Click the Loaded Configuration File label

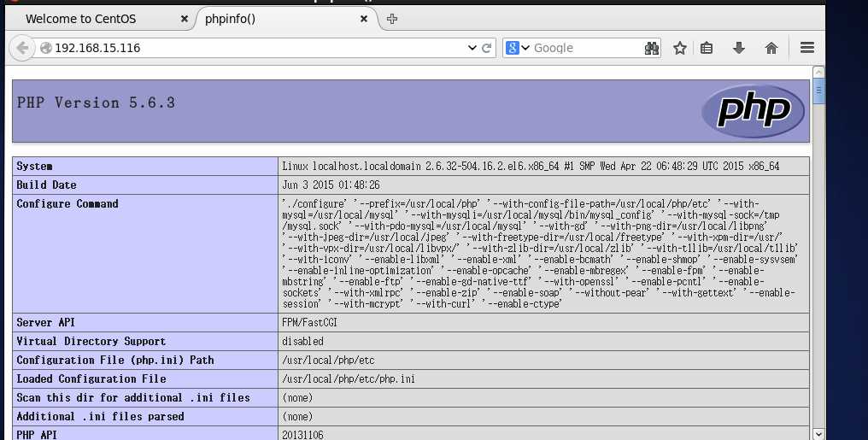91,378
